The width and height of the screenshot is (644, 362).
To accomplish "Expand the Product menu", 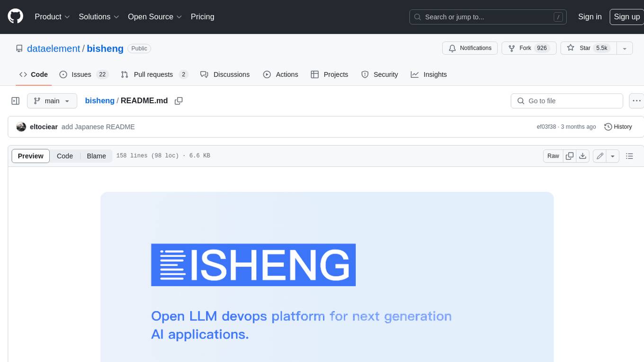I will 52,17.
